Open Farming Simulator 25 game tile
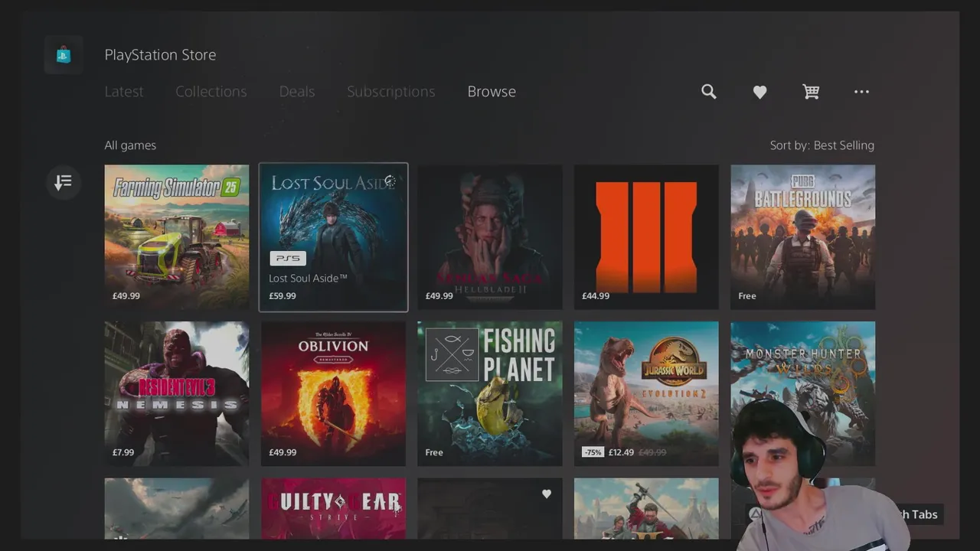Screen dimensions: 980x551 (x=177, y=237)
